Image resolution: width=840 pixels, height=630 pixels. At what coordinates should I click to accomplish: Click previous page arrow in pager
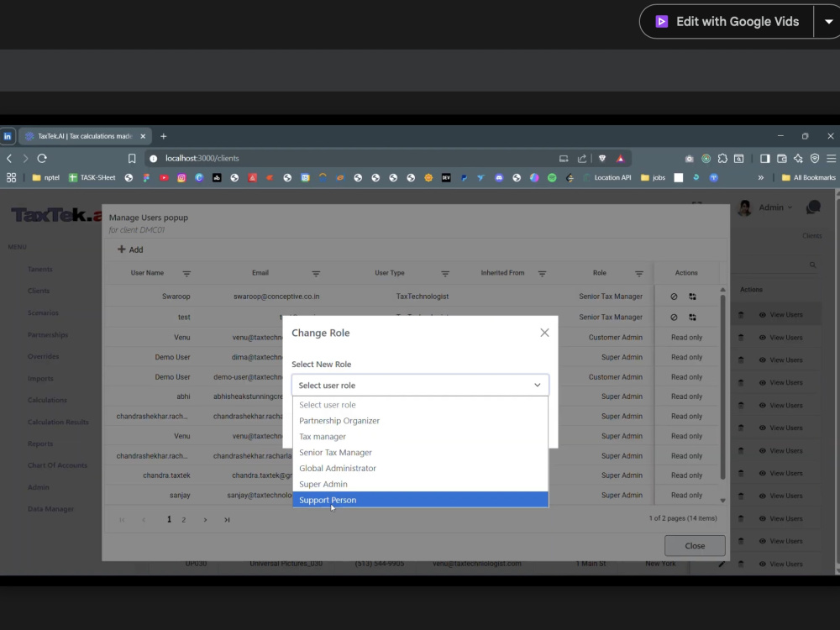(x=144, y=520)
